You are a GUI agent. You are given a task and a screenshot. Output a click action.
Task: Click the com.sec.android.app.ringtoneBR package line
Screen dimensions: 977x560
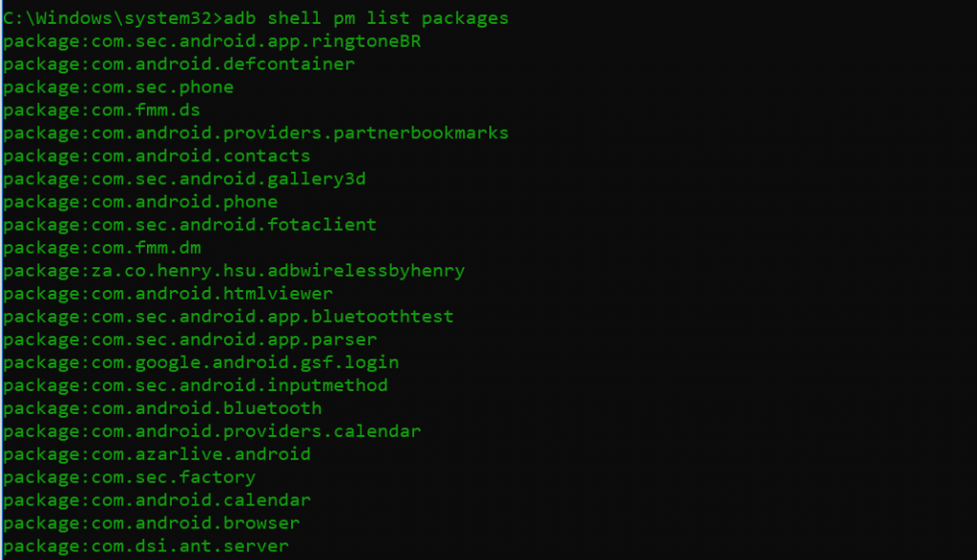(x=212, y=41)
